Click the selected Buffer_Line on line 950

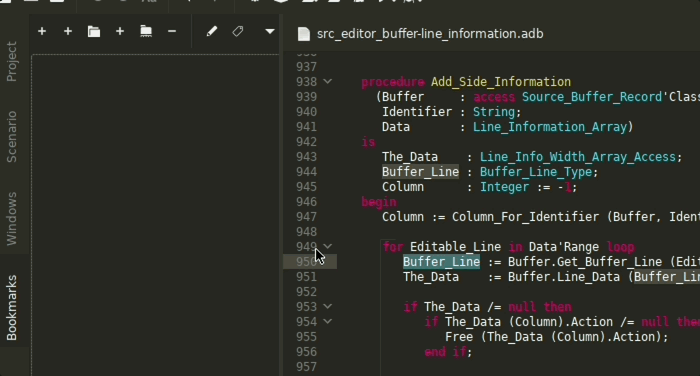point(442,262)
